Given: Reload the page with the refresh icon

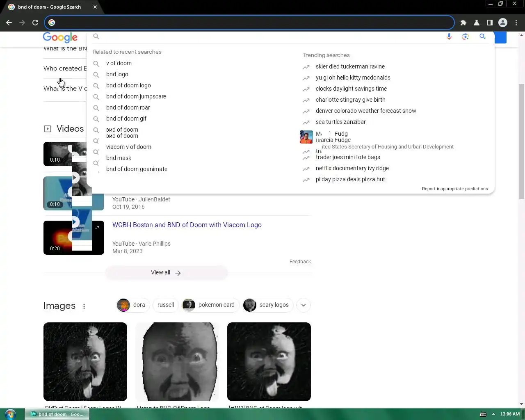Looking at the screenshot, I should (35, 23).
